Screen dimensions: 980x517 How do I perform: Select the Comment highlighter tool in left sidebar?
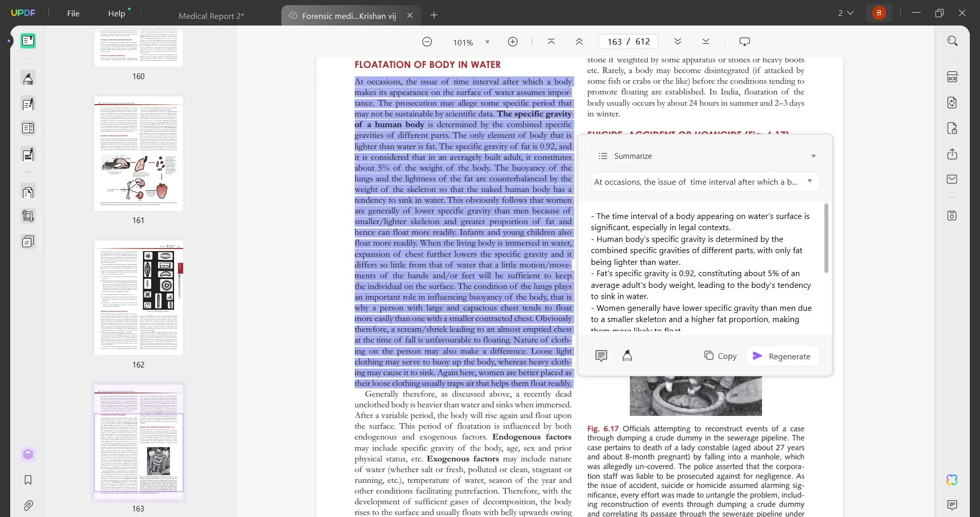point(28,79)
